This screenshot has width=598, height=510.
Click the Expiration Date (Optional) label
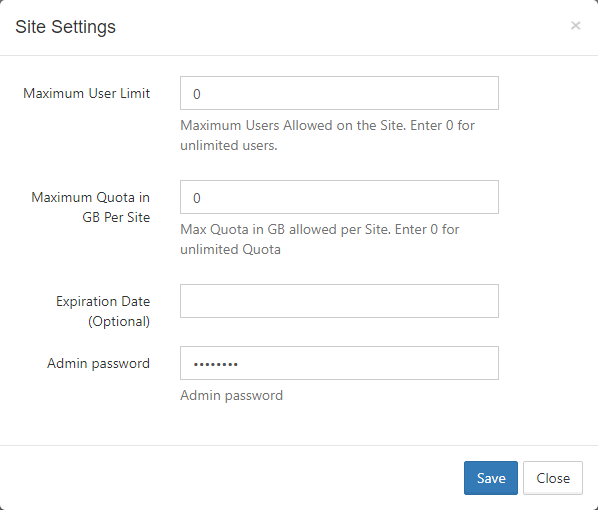pyautogui.click(x=103, y=311)
